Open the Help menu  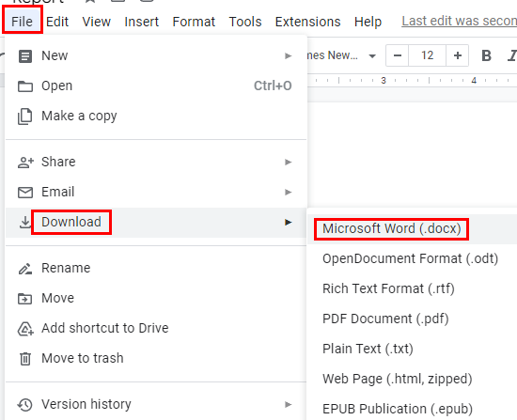pos(368,22)
